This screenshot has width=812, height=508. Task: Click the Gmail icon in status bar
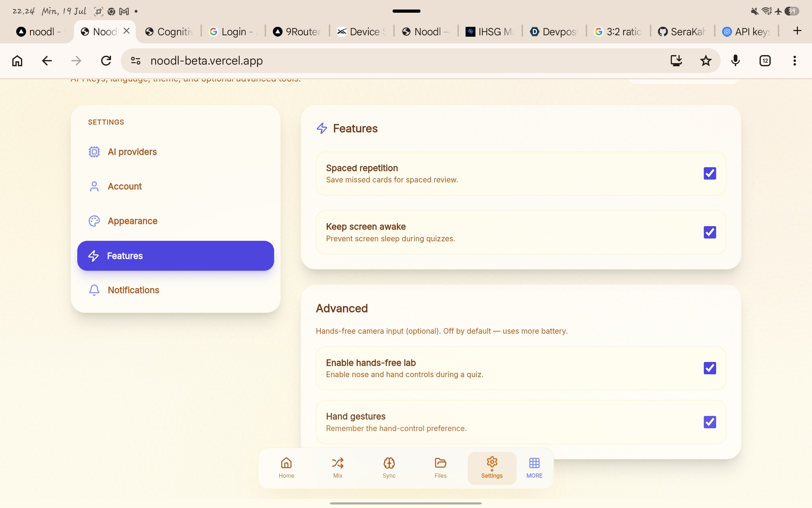click(x=124, y=12)
